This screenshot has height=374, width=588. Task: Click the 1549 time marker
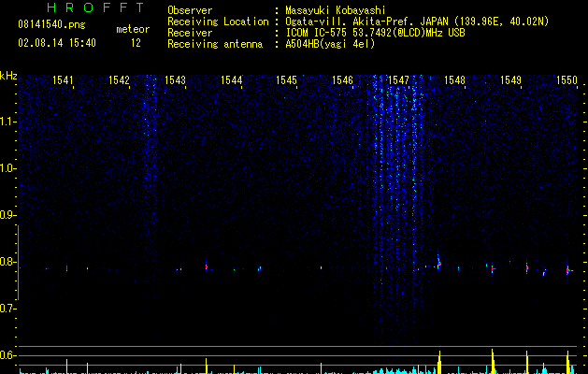(510, 79)
